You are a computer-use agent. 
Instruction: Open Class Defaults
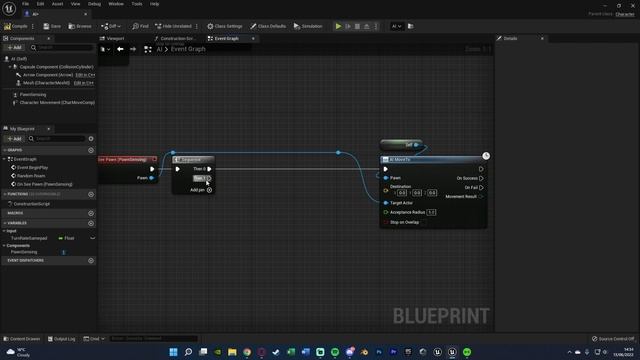(x=268, y=26)
